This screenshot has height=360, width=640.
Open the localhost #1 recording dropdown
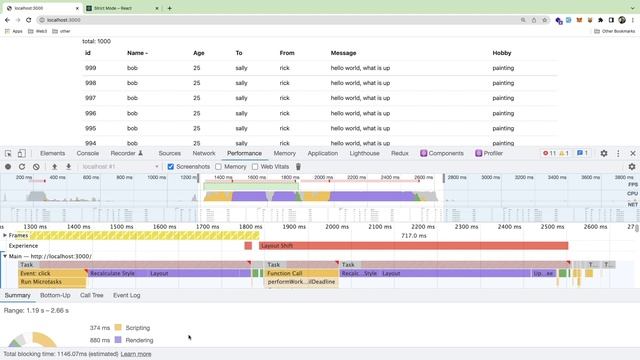pos(120,167)
